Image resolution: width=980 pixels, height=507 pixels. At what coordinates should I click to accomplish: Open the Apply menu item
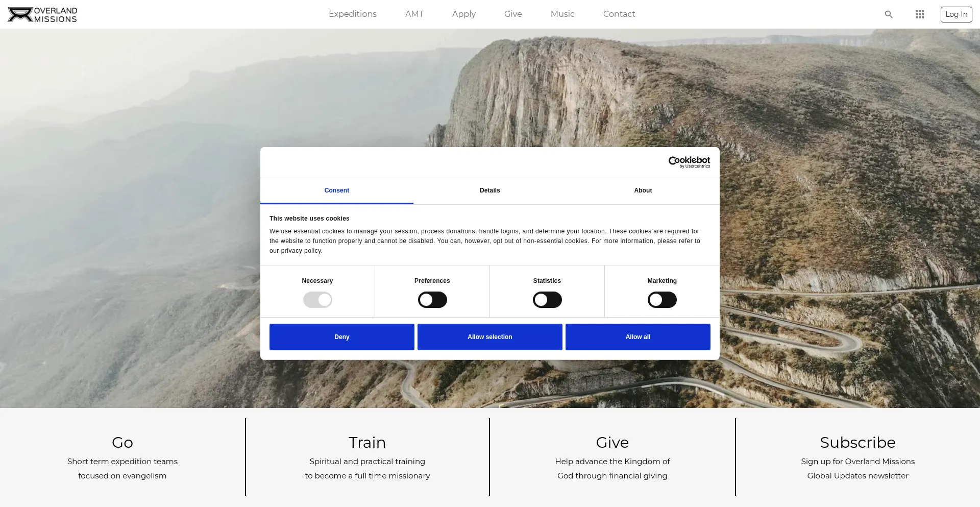click(464, 14)
